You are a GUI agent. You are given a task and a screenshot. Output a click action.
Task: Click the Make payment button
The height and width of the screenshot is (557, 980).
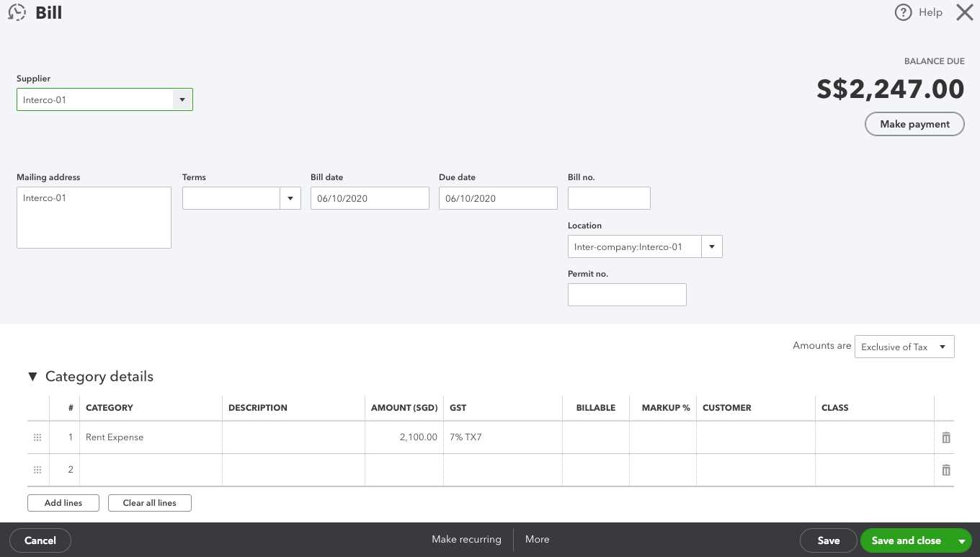(914, 124)
